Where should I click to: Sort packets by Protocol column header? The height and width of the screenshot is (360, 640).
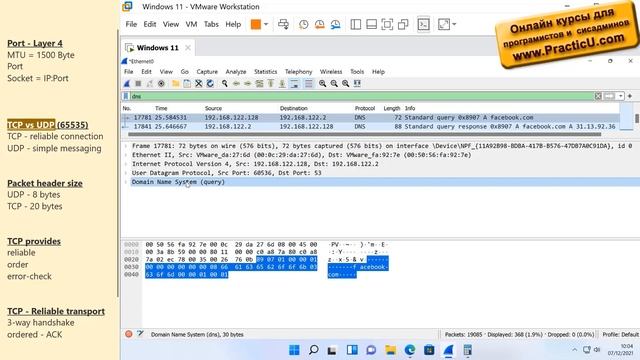pyautogui.click(x=364, y=108)
